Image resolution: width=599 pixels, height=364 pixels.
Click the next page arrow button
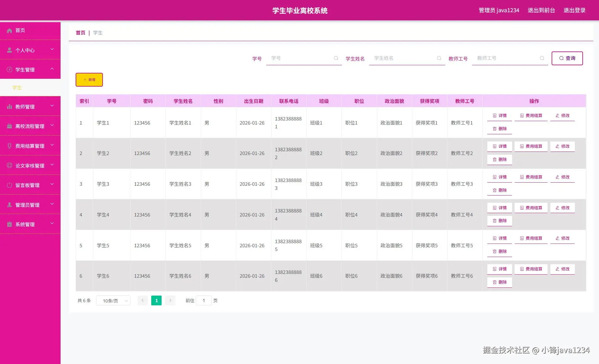[x=170, y=301]
